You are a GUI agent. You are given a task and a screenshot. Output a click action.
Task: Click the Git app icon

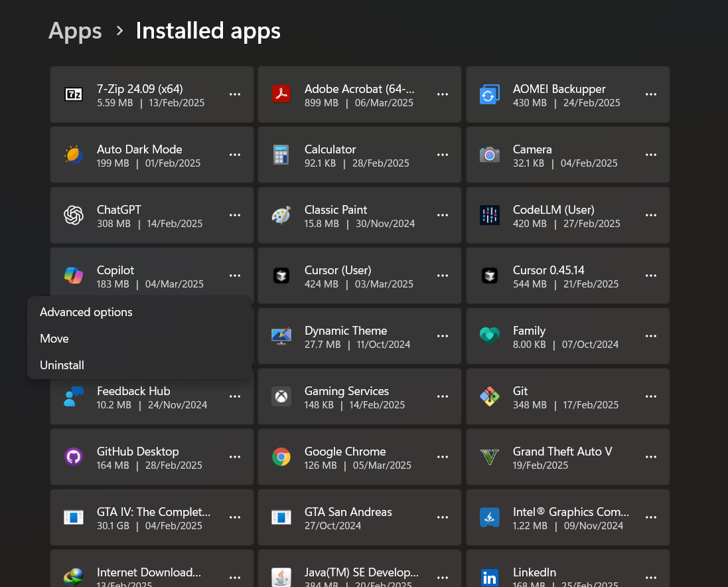[x=489, y=396]
